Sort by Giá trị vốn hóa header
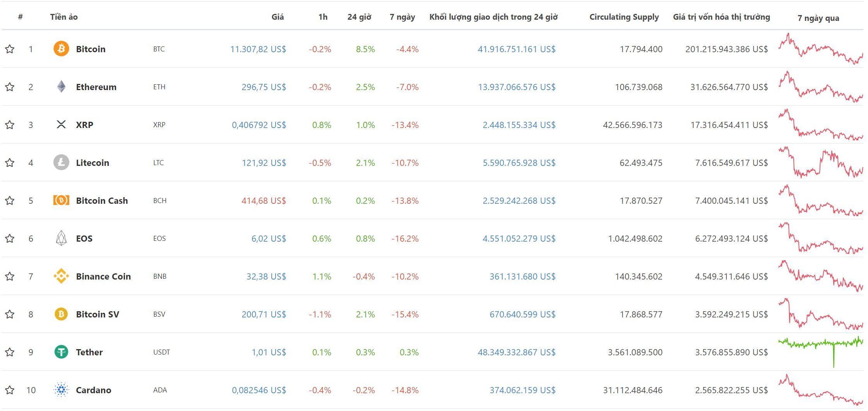Viewport: 868px width, 411px height. (721, 17)
